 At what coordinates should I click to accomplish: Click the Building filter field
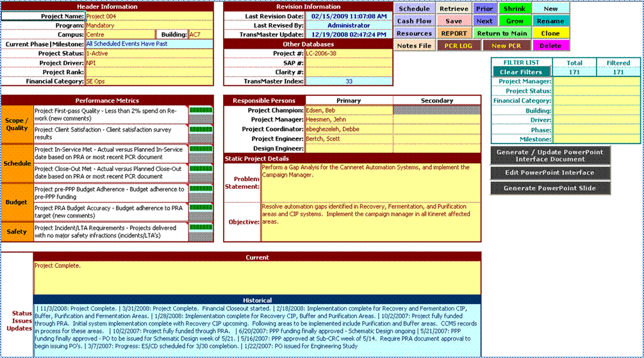tap(597, 110)
